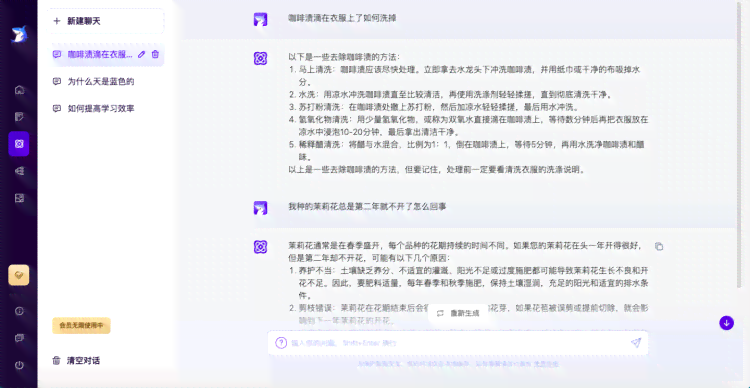Click the golden diamond VIP icon

[19, 275]
